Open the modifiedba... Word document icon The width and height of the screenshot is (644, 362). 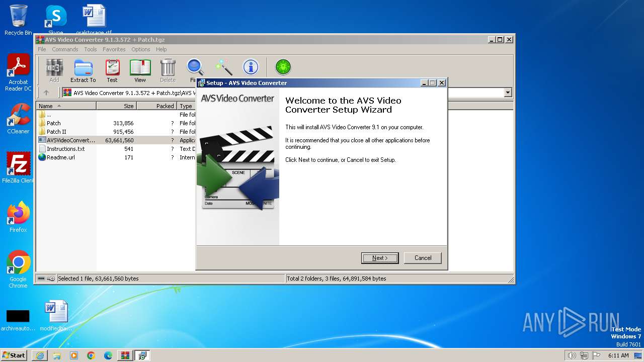55,316
